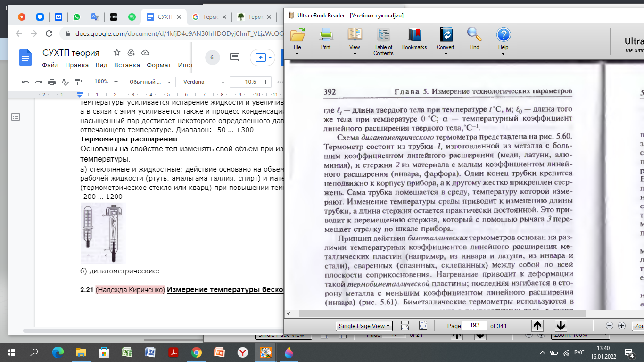Image resolution: width=644 pixels, height=362 pixels.
Task: Expand the Help dropdown arrow in reader
Action: [504, 53]
